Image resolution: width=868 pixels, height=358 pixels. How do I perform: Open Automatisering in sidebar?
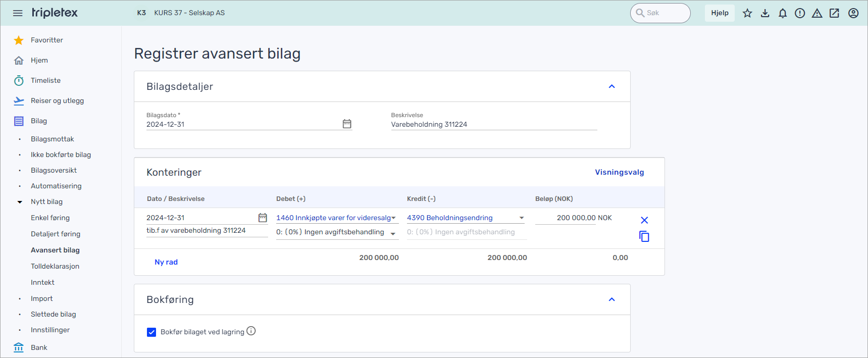56,186
